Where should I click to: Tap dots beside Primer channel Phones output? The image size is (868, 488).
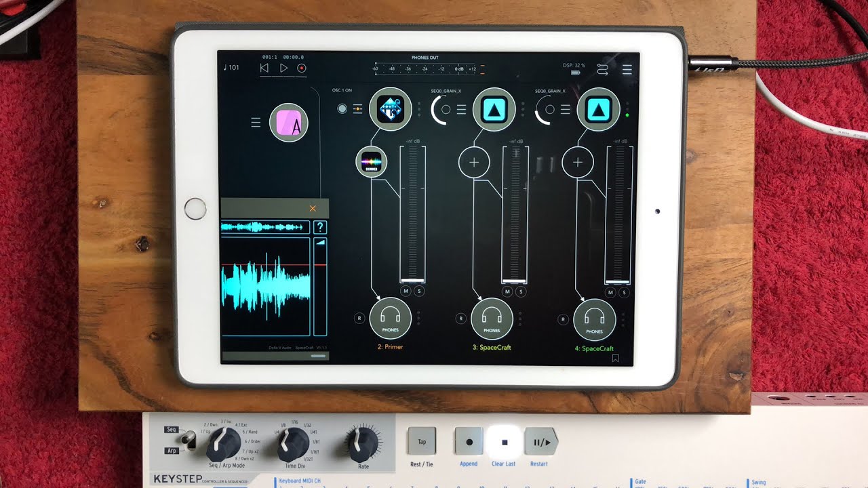pos(418,318)
